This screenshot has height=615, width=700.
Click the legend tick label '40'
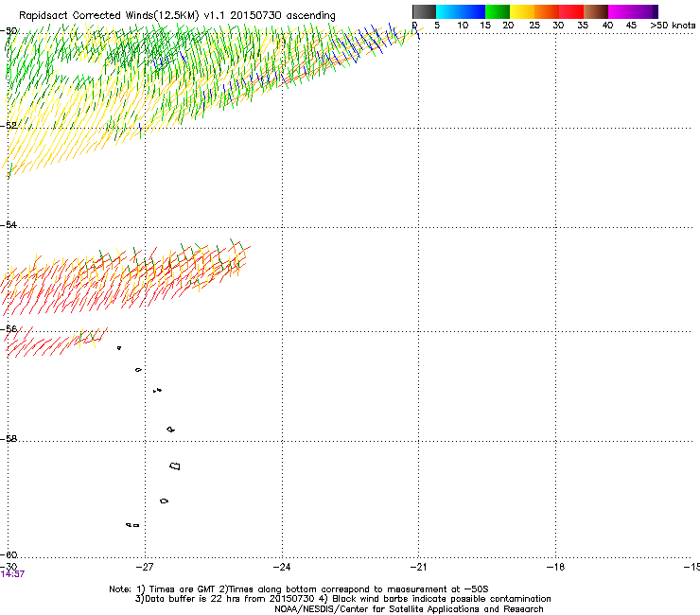coord(607,26)
